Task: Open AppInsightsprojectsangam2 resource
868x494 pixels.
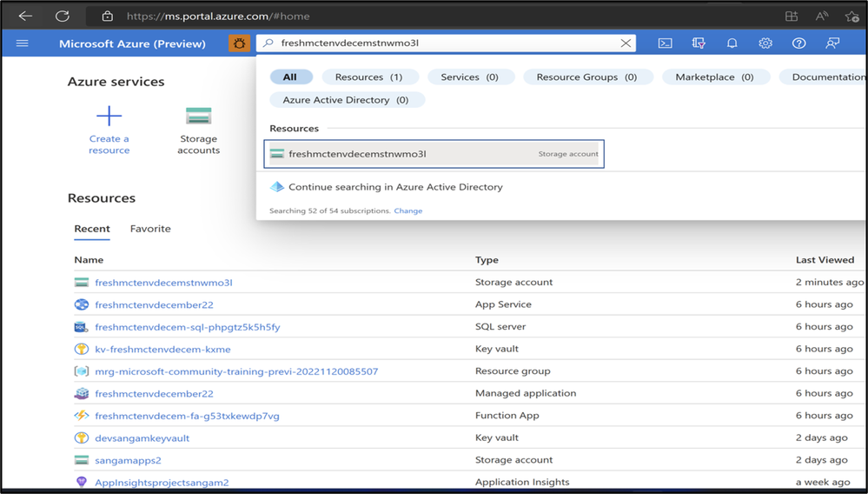Action: click(162, 483)
